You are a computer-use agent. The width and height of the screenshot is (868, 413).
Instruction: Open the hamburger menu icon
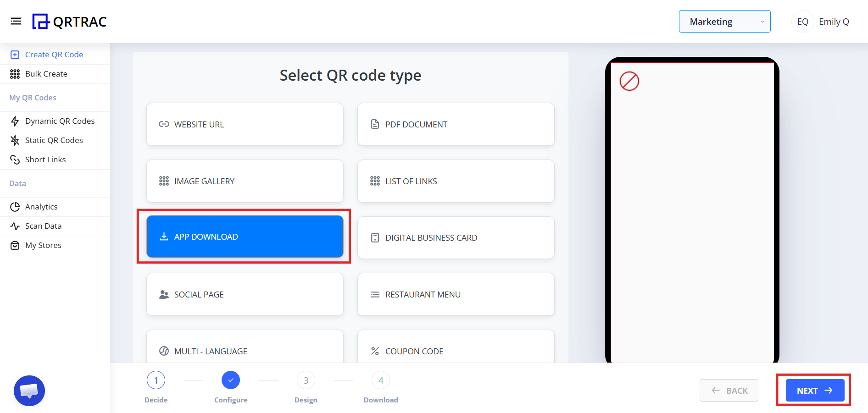pos(16,21)
